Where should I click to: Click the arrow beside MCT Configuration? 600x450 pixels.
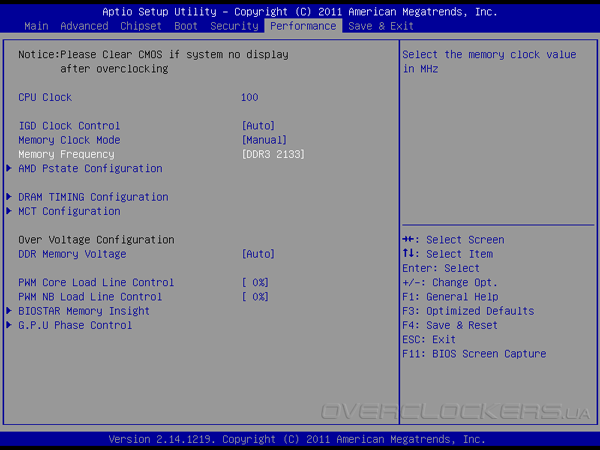coord(9,211)
